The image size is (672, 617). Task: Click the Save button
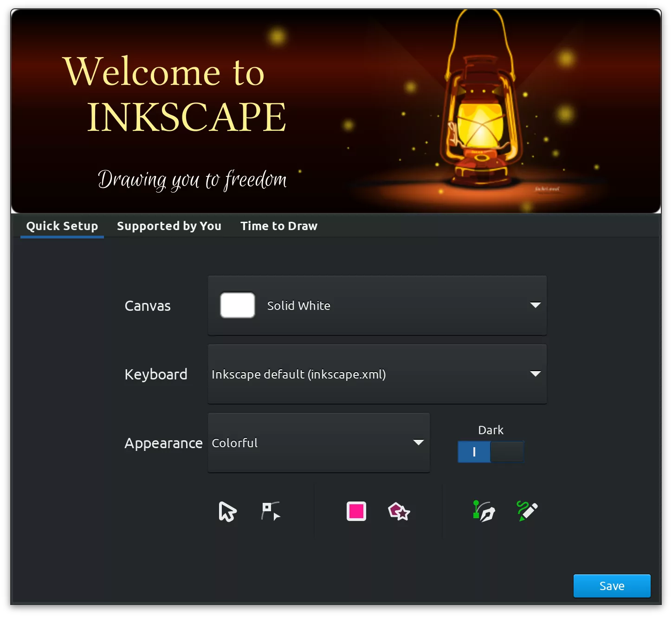tap(612, 586)
